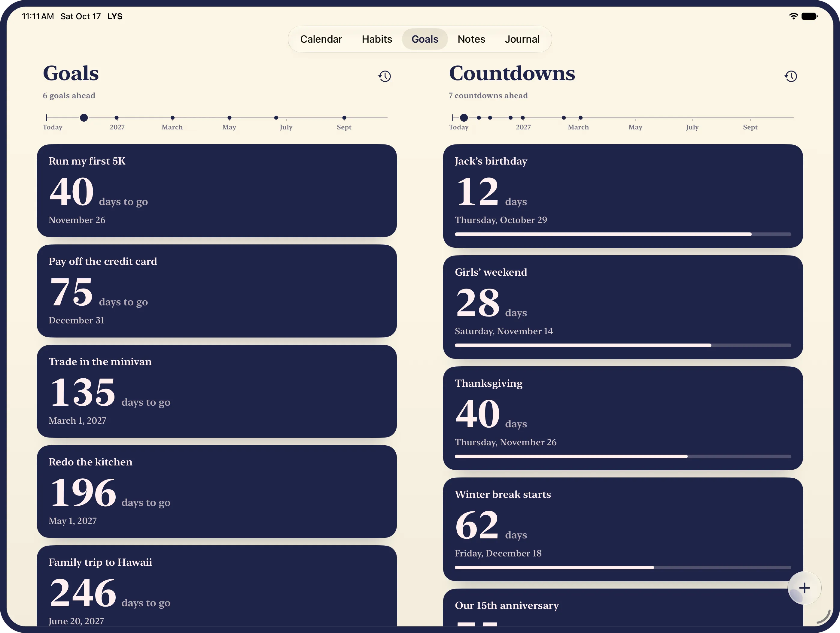The width and height of the screenshot is (840, 633).
Task: Open the Pay off the credit card goal
Action: [217, 291]
